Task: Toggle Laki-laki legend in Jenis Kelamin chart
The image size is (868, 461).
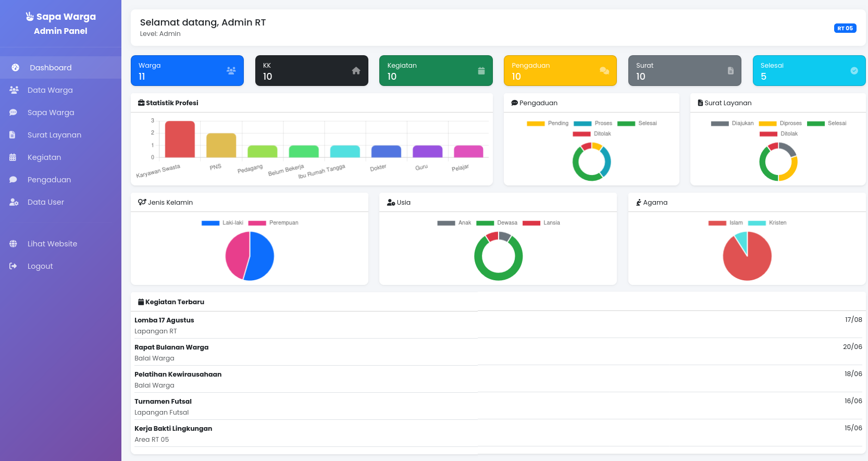Action: point(222,223)
